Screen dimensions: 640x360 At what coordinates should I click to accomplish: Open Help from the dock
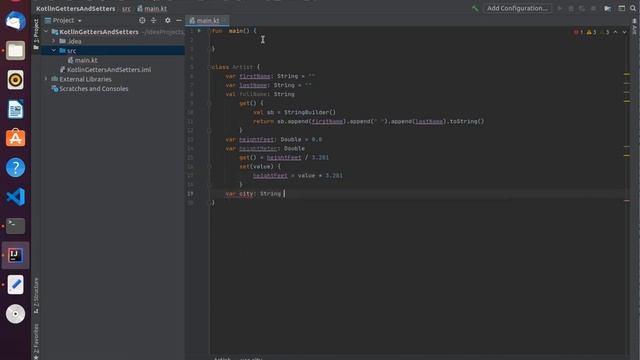[x=16, y=167]
